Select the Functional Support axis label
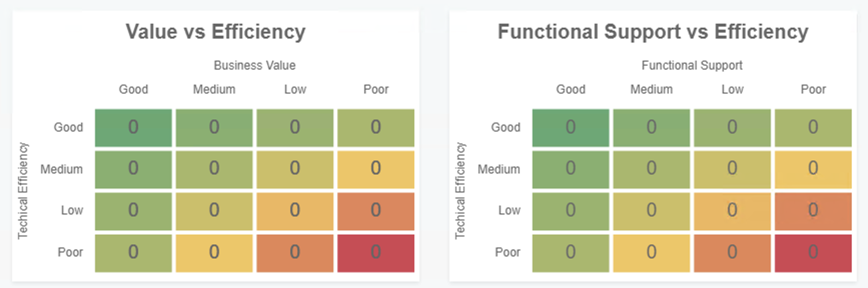Viewport: 868px width, 288px height. pos(692,65)
